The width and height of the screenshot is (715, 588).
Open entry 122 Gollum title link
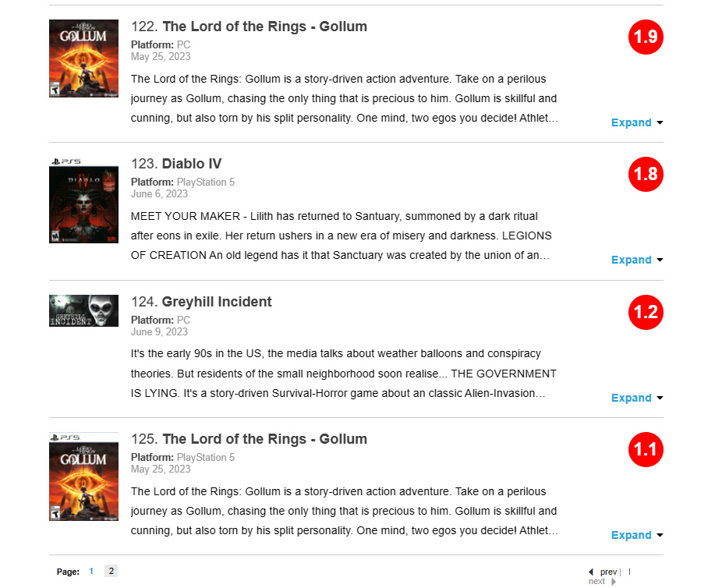click(264, 27)
